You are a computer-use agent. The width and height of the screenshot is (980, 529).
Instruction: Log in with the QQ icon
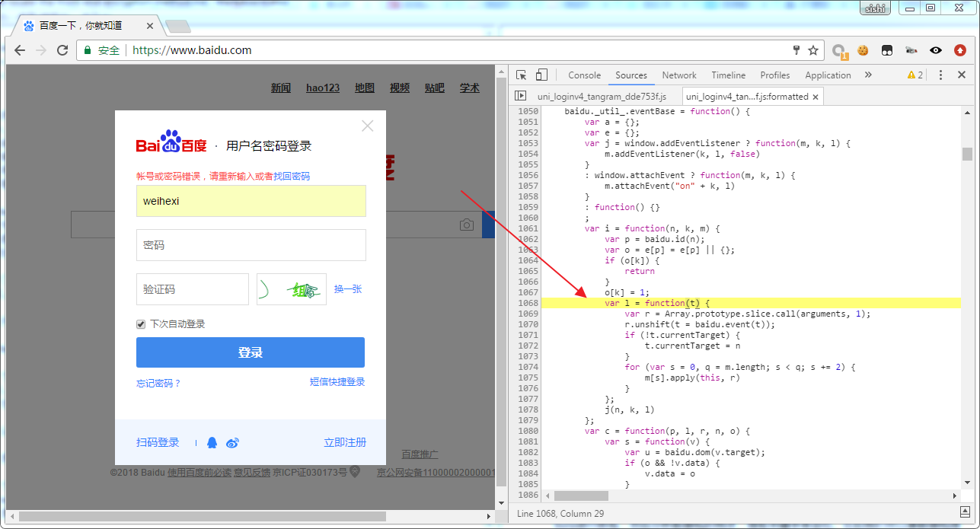pyautogui.click(x=212, y=442)
